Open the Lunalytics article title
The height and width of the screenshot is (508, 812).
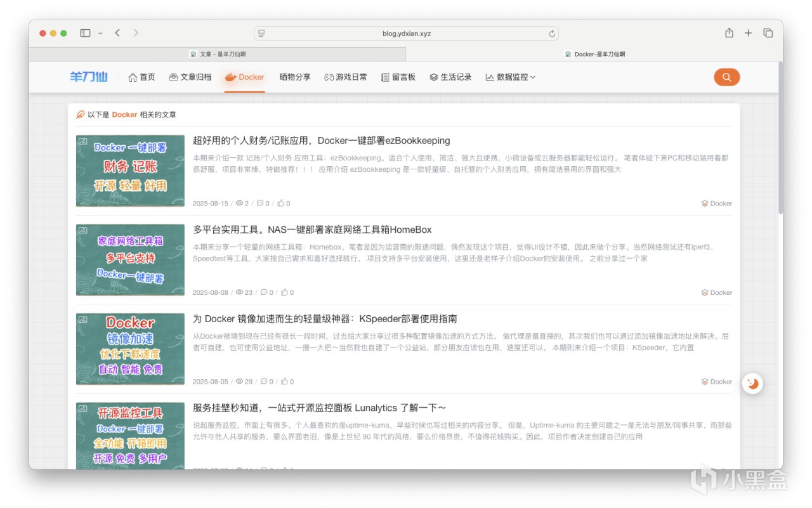(320, 407)
